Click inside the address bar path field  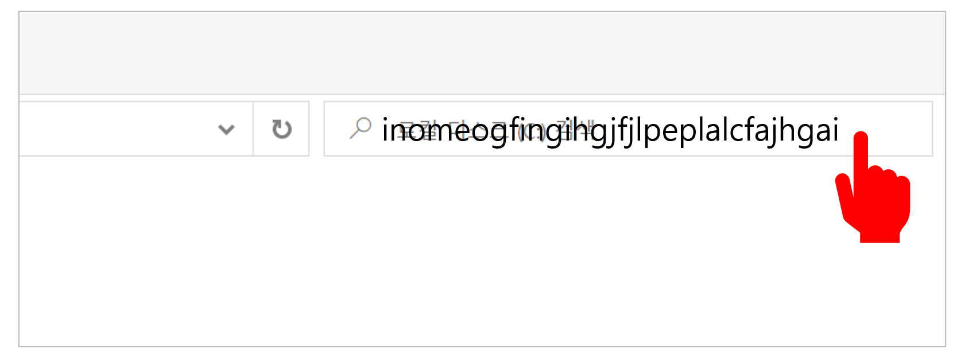(x=115, y=129)
